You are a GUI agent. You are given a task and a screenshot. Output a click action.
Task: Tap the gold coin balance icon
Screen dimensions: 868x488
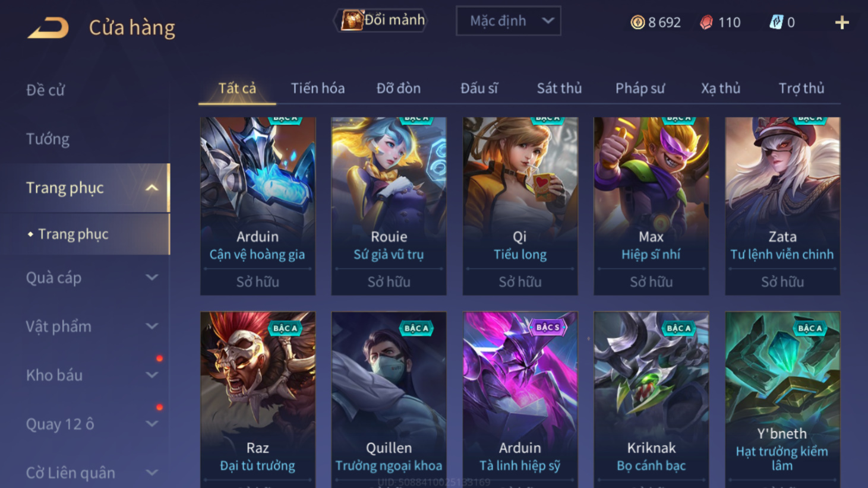click(637, 23)
